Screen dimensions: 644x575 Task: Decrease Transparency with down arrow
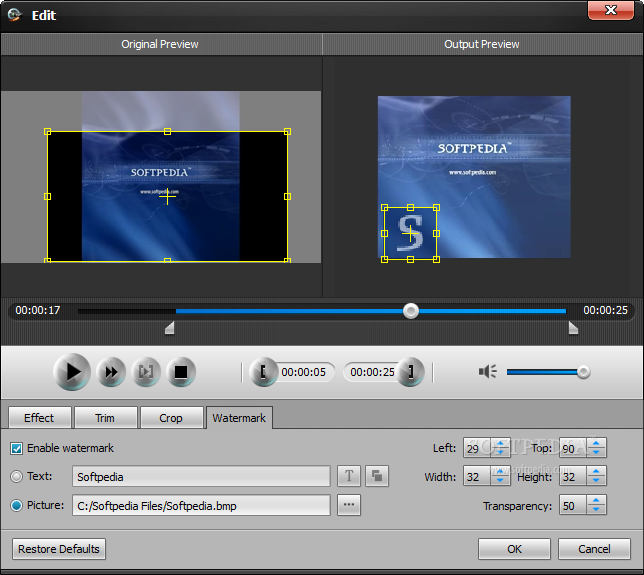[x=596, y=510]
